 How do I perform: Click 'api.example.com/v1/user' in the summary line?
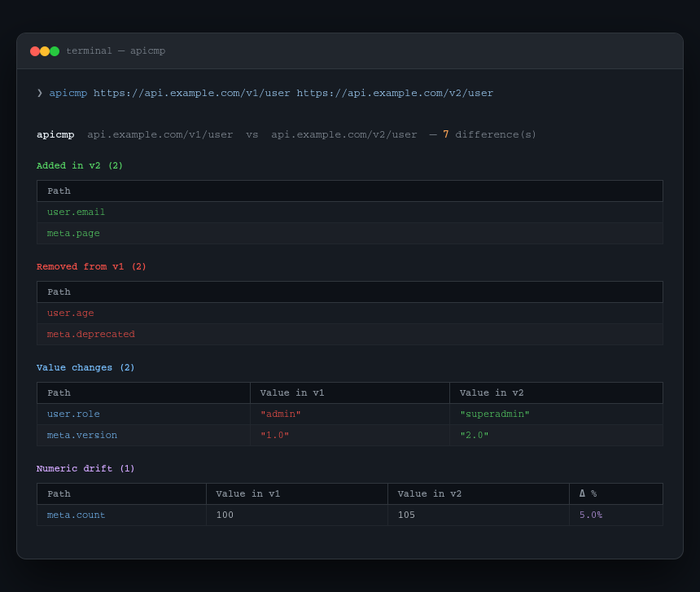pos(160,134)
